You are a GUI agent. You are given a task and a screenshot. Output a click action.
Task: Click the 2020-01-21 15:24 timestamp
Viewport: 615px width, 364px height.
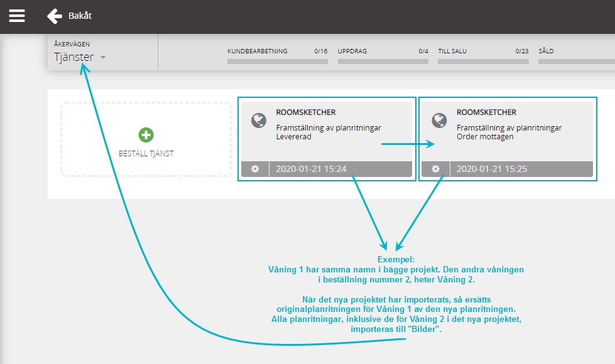(311, 169)
